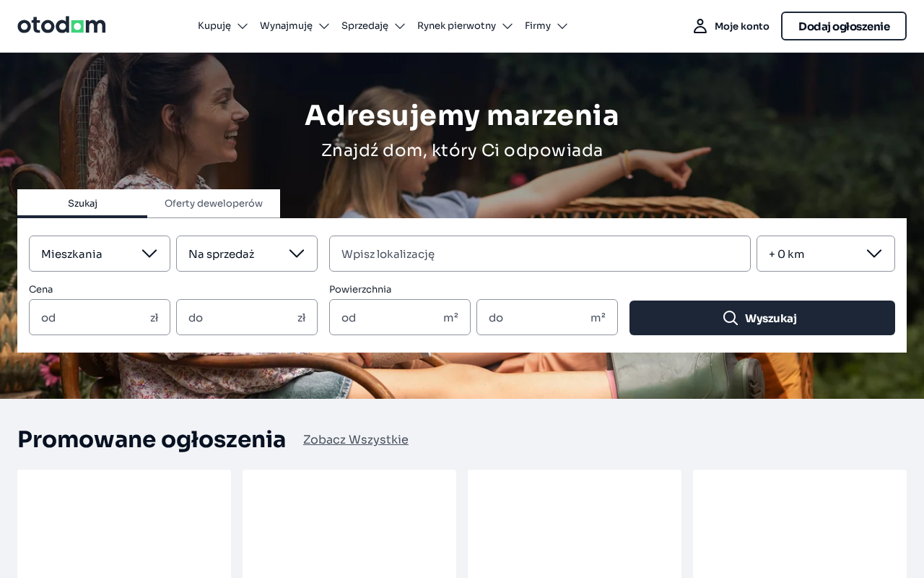The image size is (924, 578).
Task: Click chevron next to Sprzedaję
Action: coord(400,26)
